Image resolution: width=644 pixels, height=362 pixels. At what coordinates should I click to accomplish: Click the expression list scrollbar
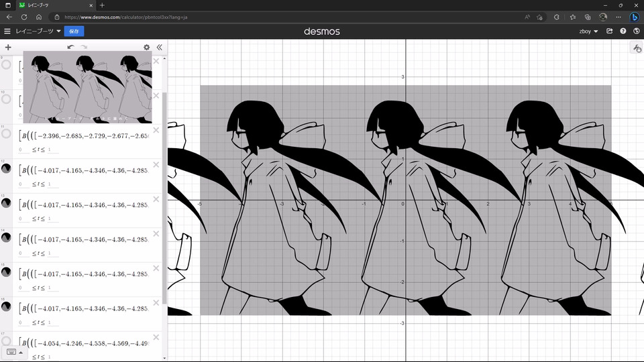click(x=165, y=197)
